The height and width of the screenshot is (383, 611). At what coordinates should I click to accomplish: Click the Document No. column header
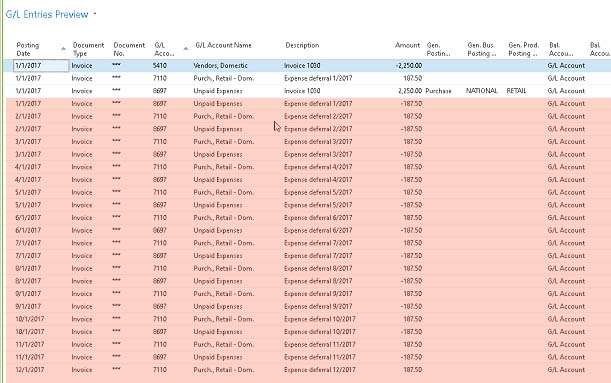(129, 49)
